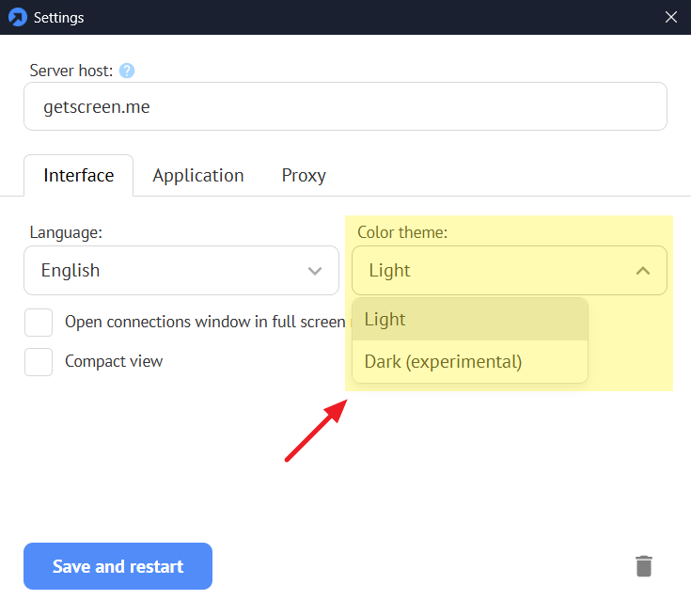Enable Open connections window in full screen checkbox

39,322
